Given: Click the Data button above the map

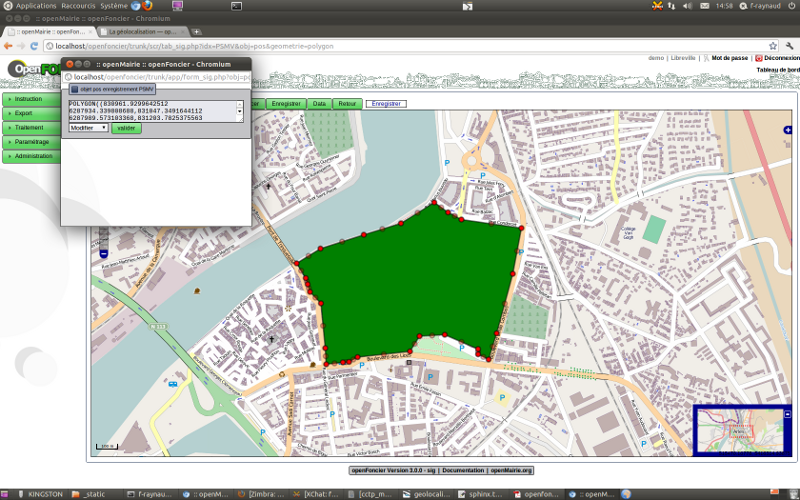Looking at the screenshot, I should click(319, 103).
